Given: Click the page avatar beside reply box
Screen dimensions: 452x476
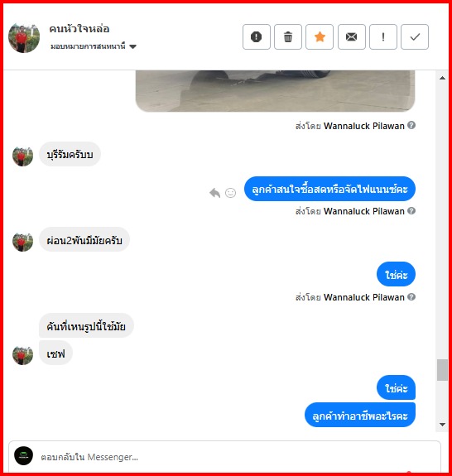Looking at the screenshot, I should click(24, 455).
